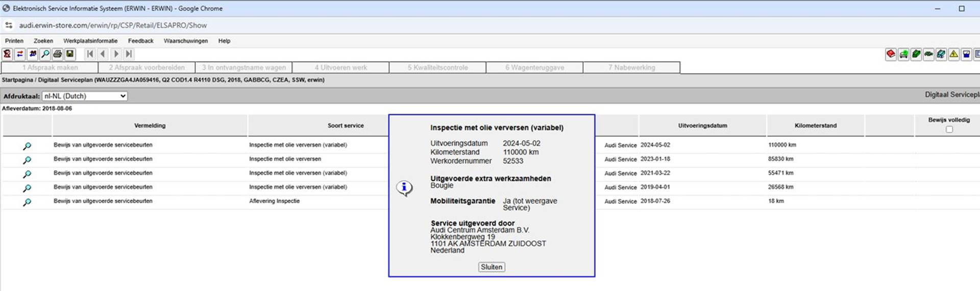The width and height of the screenshot is (980, 291).
Task: Select the 1 Afspraak maken tab
Action: [x=50, y=67]
